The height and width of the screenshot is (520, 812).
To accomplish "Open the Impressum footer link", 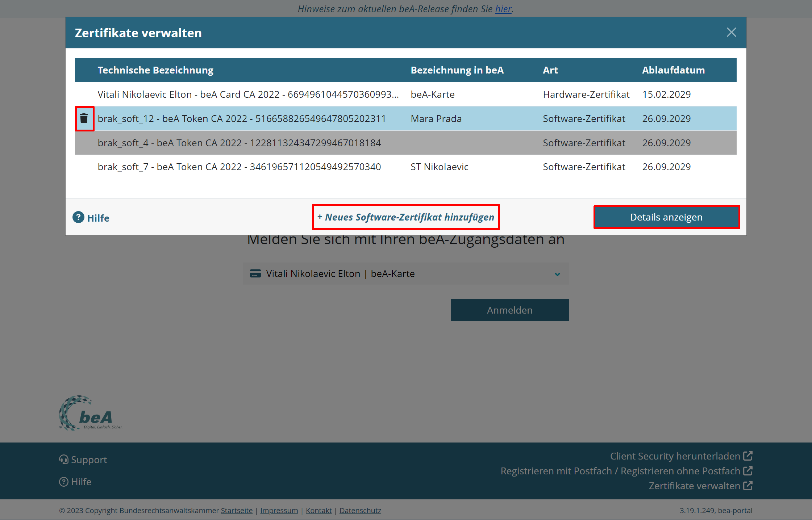I will [x=279, y=511].
